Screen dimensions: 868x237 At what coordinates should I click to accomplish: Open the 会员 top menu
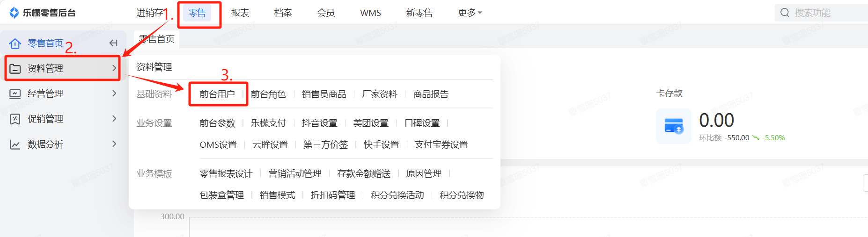[326, 13]
